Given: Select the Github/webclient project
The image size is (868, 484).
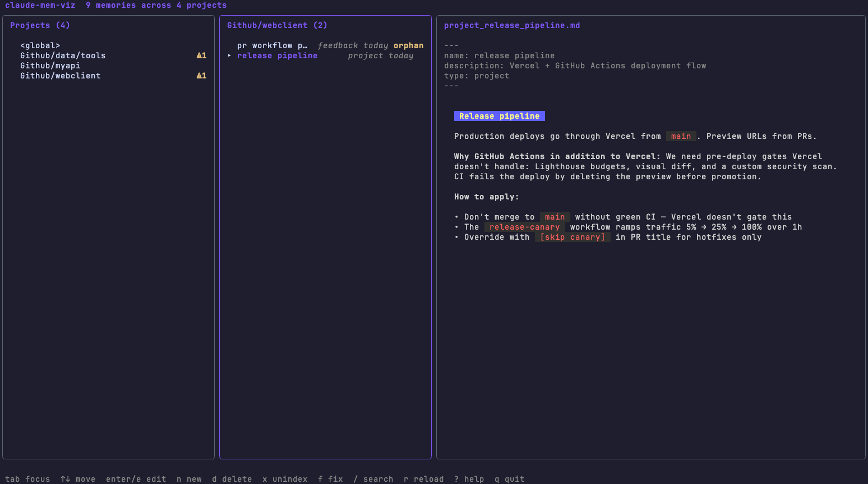Looking at the screenshot, I should tap(108, 76).
